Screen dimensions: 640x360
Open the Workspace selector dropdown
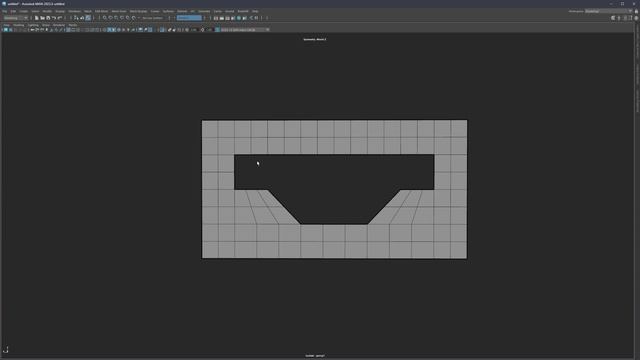point(608,11)
